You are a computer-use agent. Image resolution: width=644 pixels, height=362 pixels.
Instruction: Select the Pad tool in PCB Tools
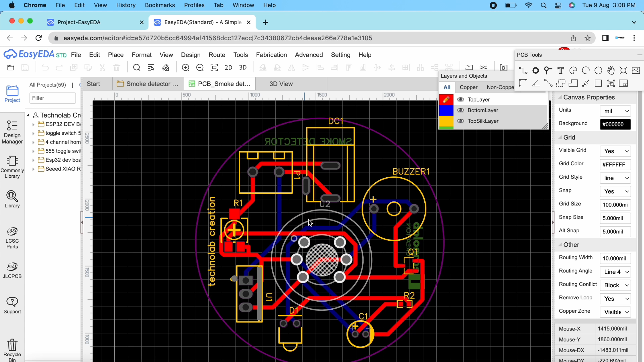pos(536,70)
